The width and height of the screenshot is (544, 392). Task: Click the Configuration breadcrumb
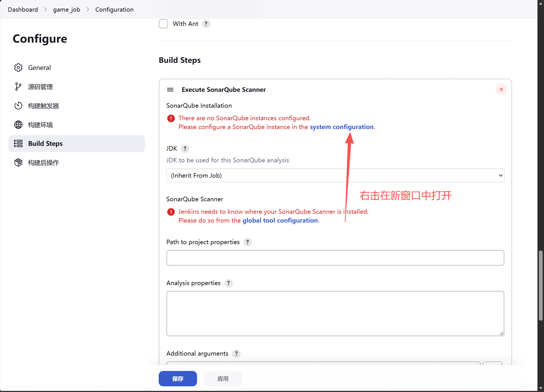pos(114,10)
